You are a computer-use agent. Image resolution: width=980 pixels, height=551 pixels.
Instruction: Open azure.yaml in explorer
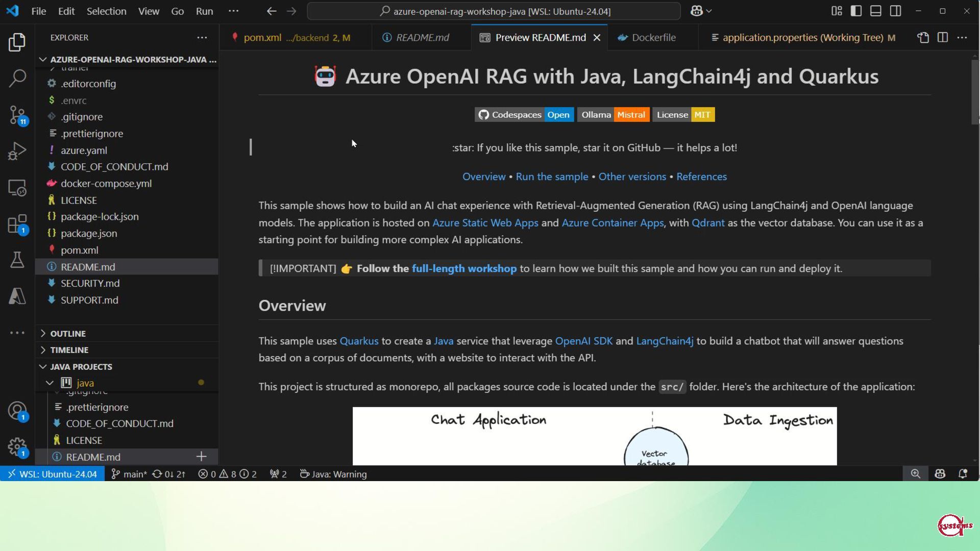click(127, 150)
